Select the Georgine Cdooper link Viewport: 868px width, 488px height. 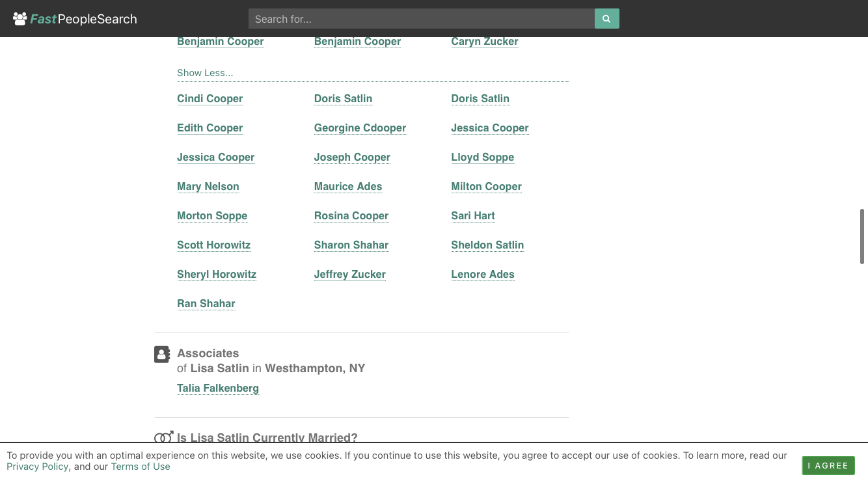pyautogui.click(x=360, y=128)
